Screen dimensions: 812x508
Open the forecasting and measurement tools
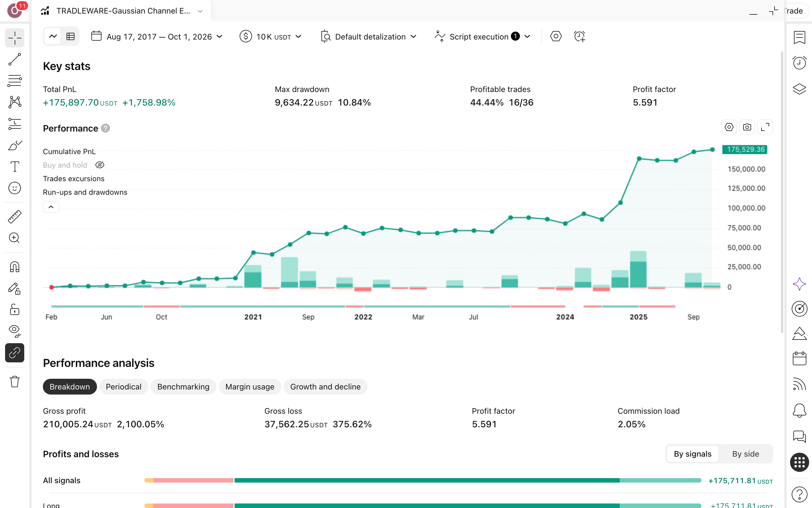pyautogui.click(x=15, y=124)
